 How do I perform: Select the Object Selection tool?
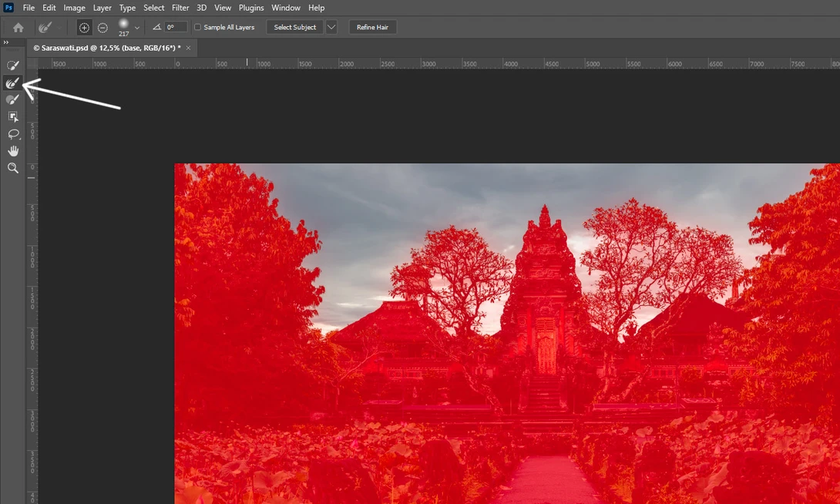[x=12, y=116]
